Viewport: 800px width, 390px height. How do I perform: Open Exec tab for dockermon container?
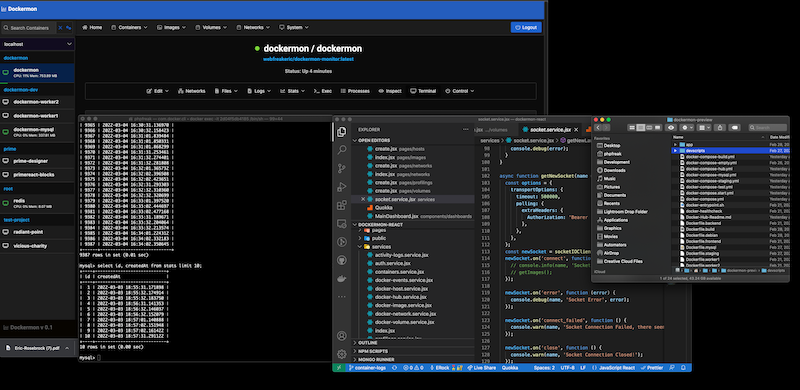tap(322, 91)
